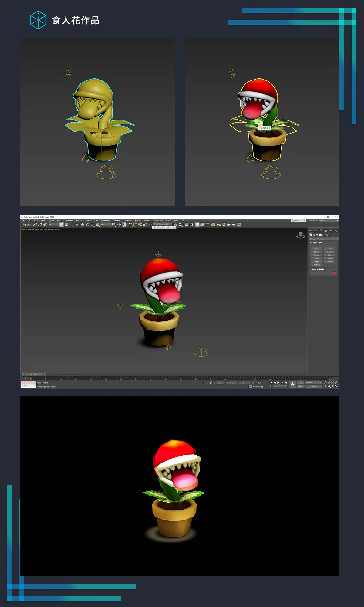Switch to Cameras category icon
364x607 pixels.
(x=320, y=235)
